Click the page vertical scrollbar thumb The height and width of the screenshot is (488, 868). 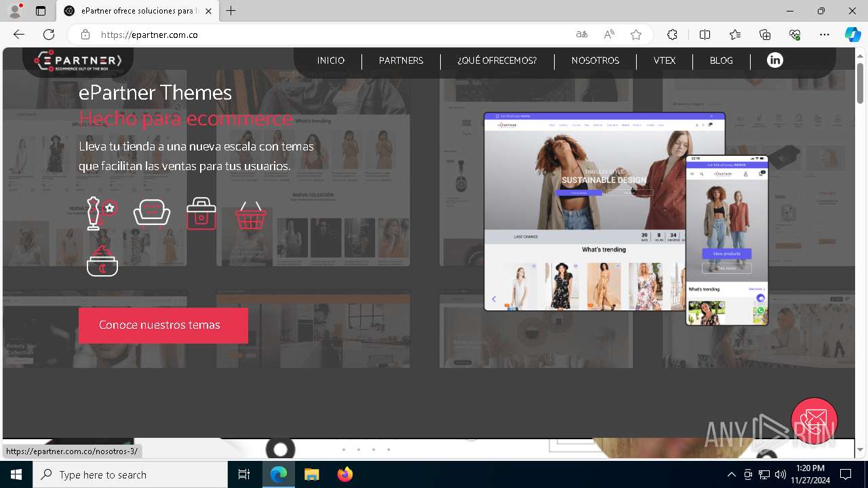860,83
